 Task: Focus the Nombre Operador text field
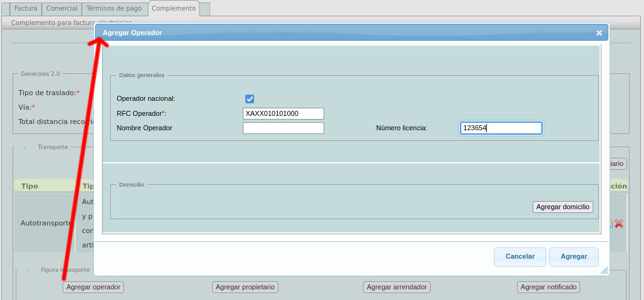point(283,128)
